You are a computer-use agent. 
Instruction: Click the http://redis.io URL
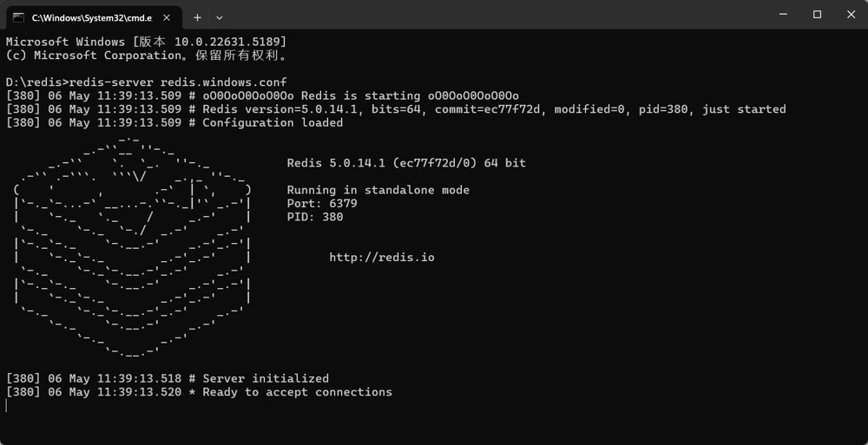point(381,258)
